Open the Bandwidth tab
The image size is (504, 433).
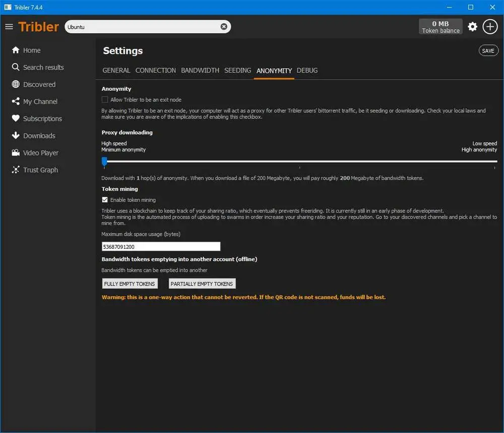(200, 70)
